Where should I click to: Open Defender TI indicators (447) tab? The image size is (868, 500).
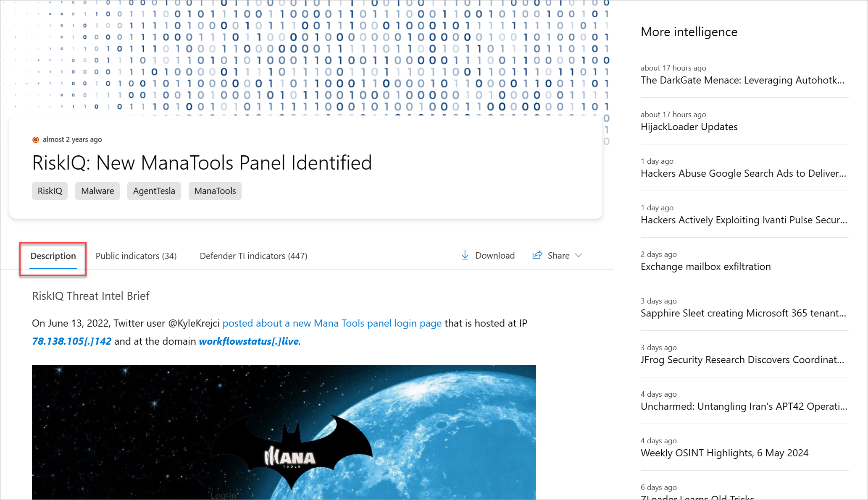click(x=253, y=256)
